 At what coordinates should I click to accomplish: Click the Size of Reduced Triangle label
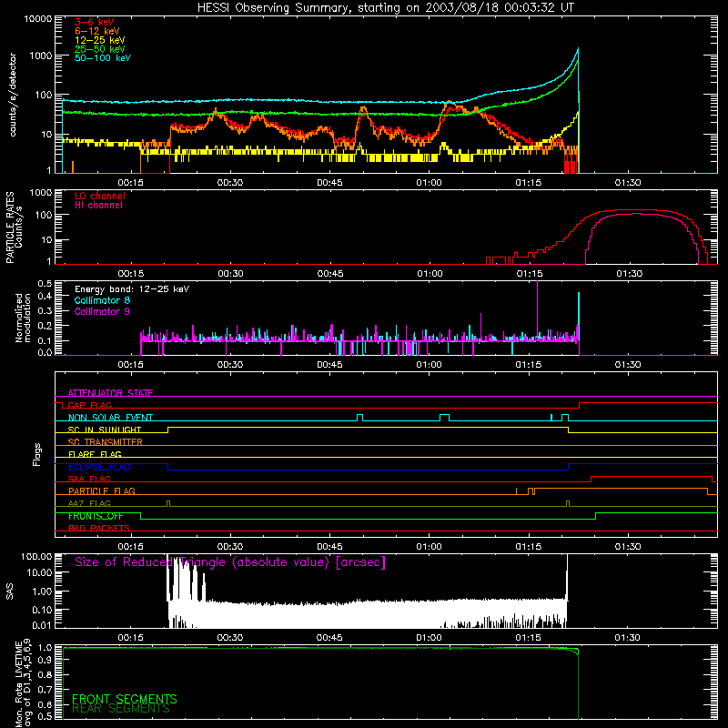click(230, 562)
